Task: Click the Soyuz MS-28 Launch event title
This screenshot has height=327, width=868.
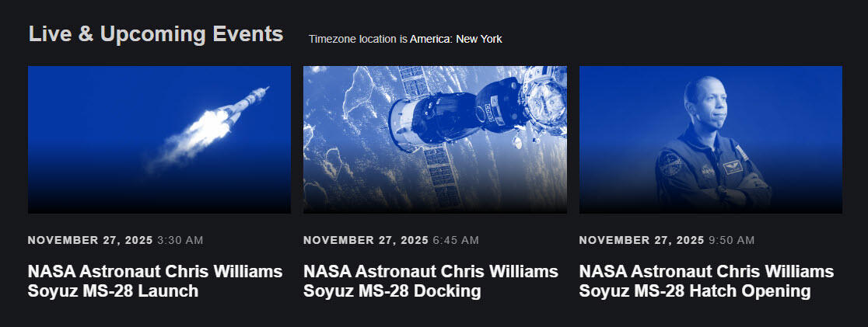Action: (155, 281)
